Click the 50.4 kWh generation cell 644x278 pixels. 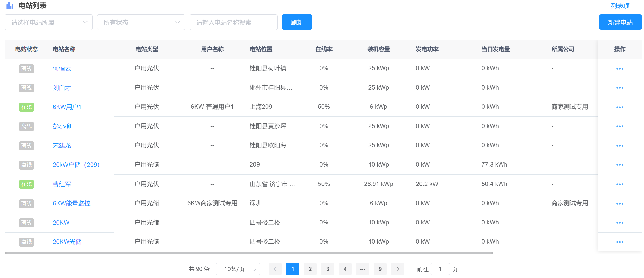pos(494,184)
